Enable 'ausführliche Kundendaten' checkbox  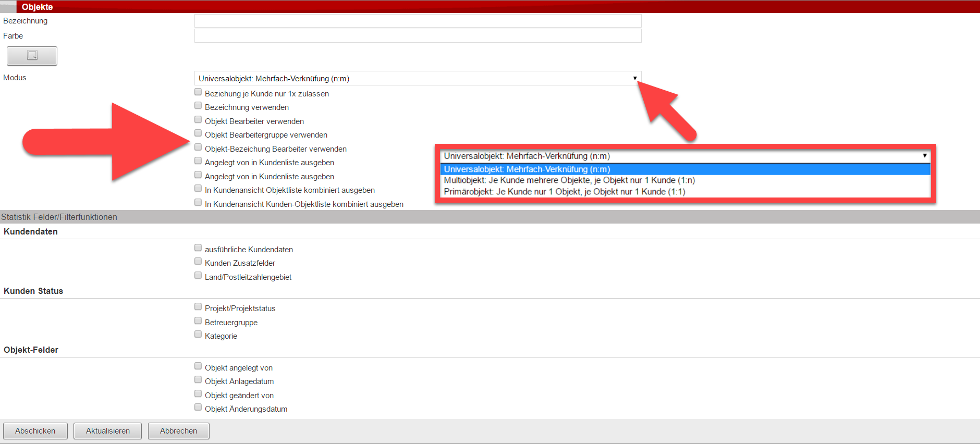pos(198,248)
